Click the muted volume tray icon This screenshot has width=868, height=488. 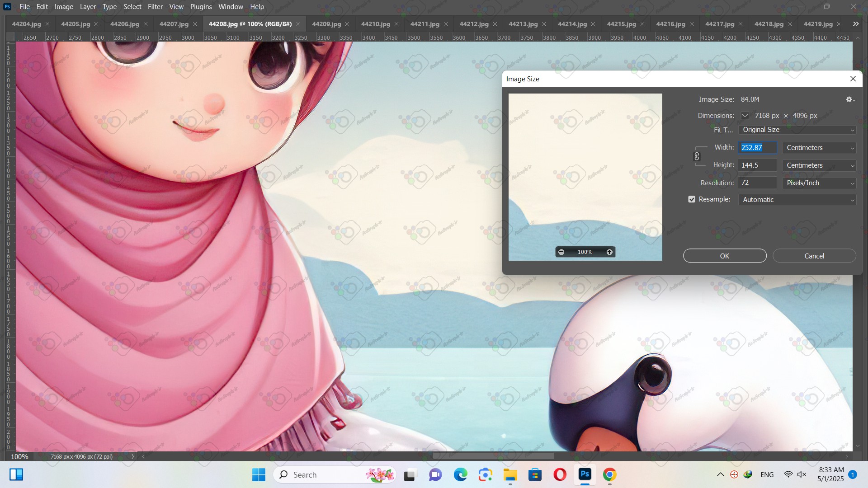[802, 475]
